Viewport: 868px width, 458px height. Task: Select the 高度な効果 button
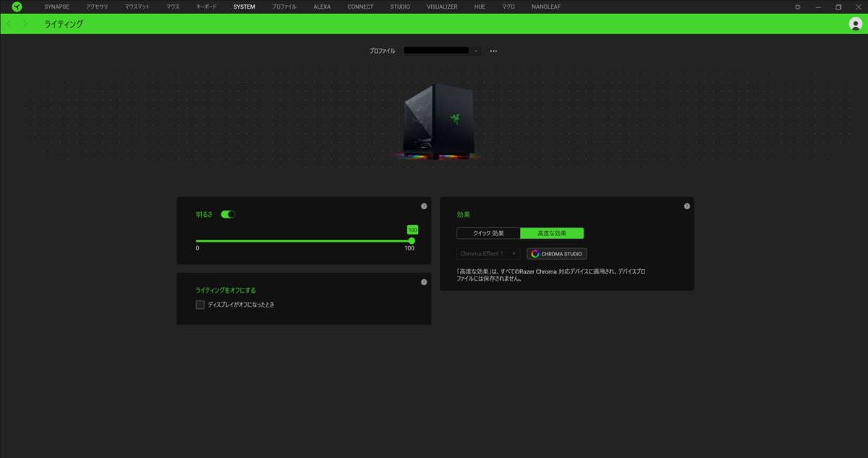[x=552, y=233]
